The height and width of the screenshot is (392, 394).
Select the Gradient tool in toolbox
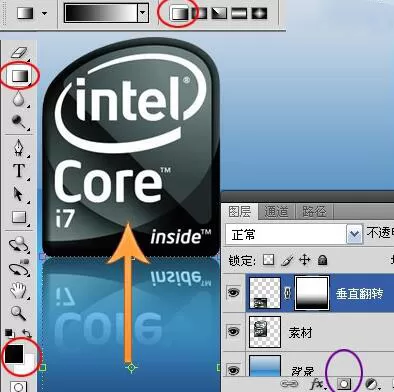pos(20,76)
